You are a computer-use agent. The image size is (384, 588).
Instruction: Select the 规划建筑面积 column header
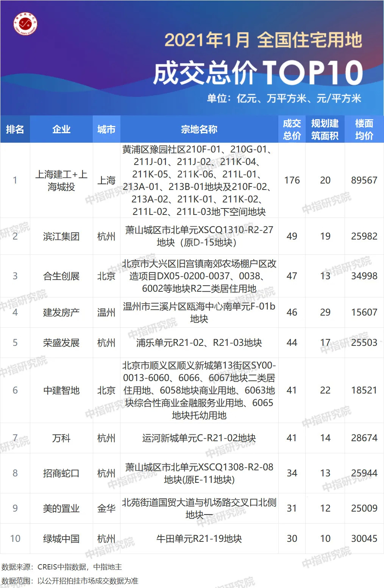325,129
